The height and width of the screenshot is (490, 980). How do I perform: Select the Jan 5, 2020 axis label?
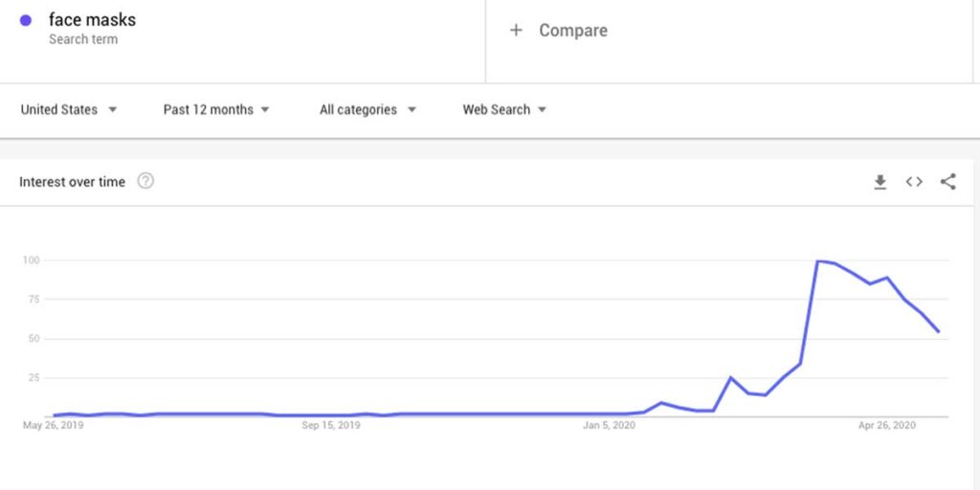coord(610,426)
